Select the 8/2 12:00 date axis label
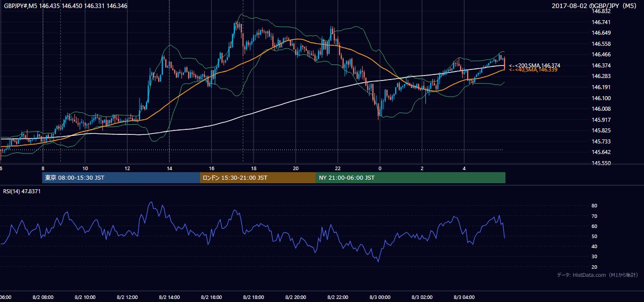 (126, 297)
